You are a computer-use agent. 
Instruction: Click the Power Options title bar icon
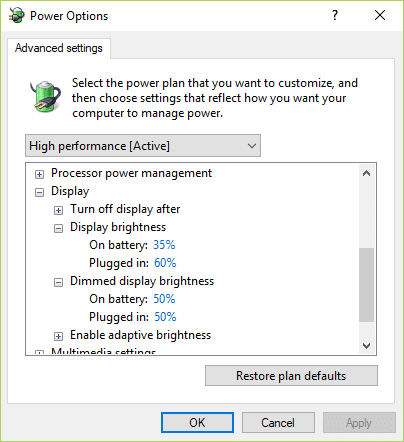[x=17, y=15]
